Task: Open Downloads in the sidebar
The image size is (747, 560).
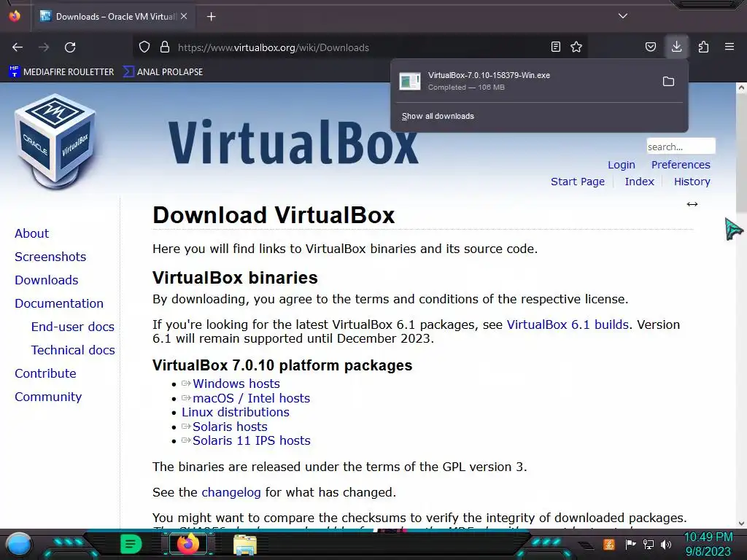Action: coord(47,280)
